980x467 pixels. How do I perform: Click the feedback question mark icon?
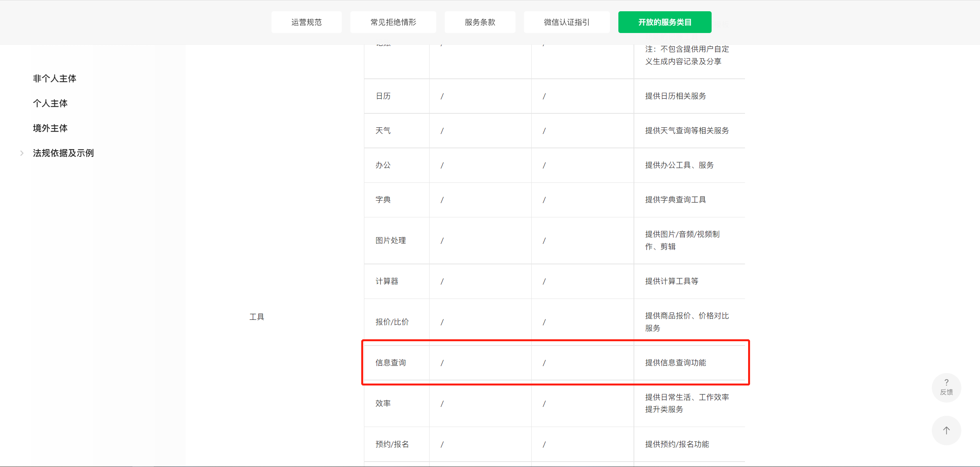point(946,383)
